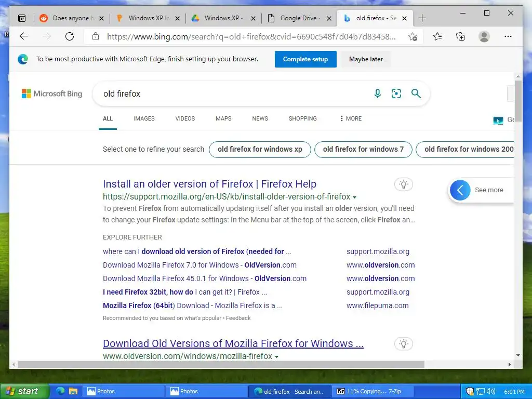
Task: Select the NEWS search tab
Action: pyautogui.click(x=260, y=118)
